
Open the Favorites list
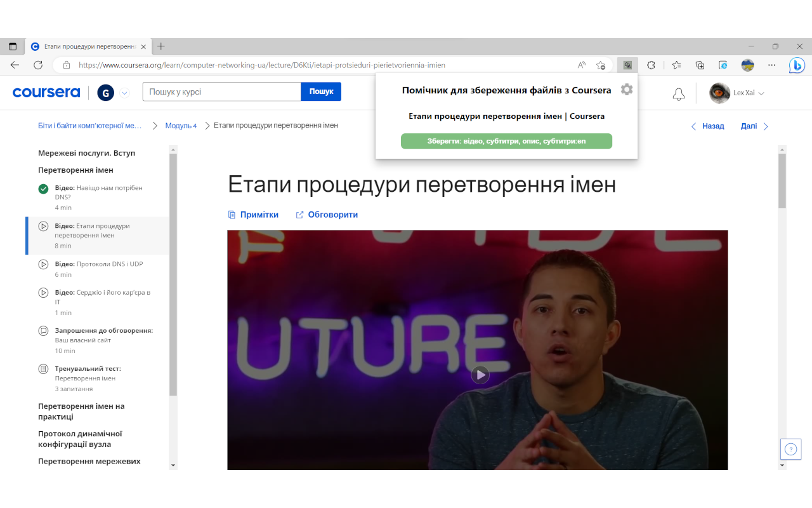pos(677,65)
